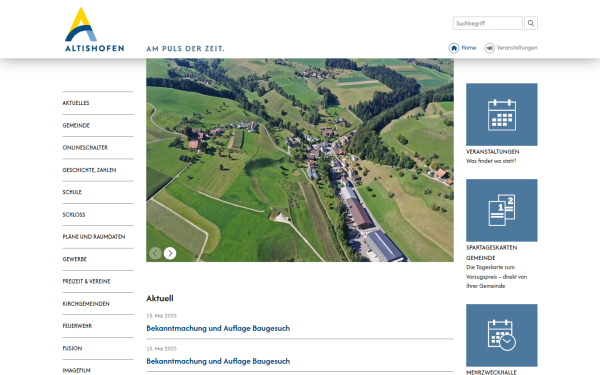Open the Veranstaltungen calendar tile

(502, 114)
